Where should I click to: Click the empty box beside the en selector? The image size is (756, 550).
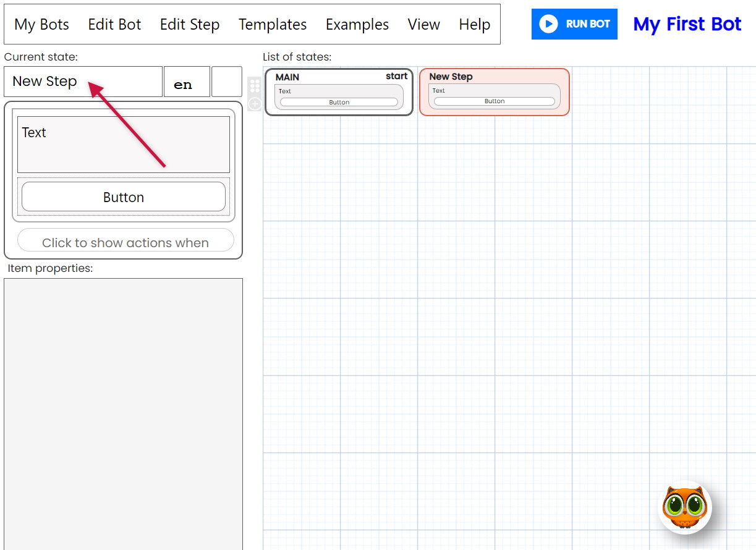(226, 82)
